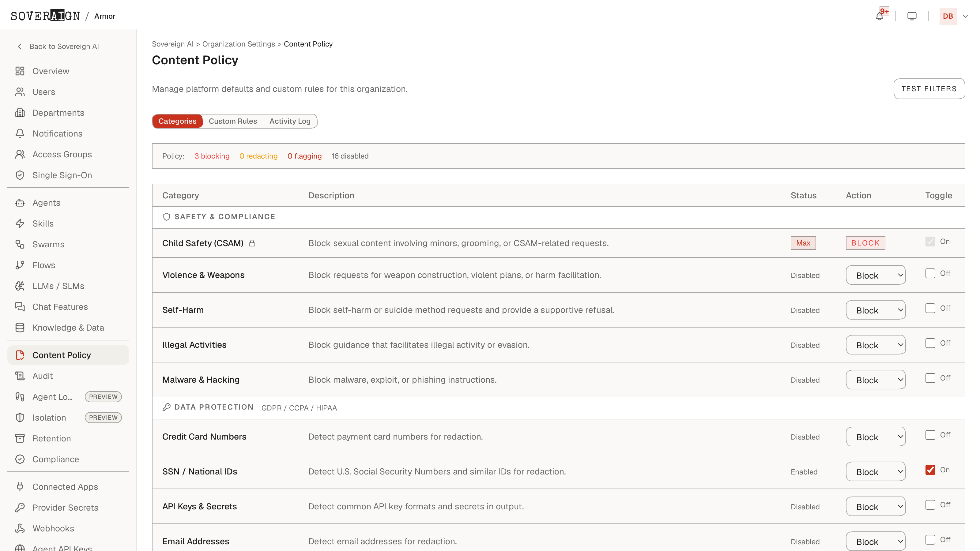Click the TEST FILTERS button
This screenshot has width=980, height=551.
coord(929,88)
